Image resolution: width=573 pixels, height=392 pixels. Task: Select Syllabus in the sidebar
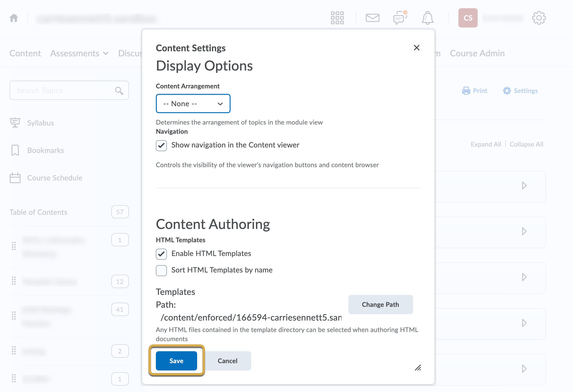coord(40,123)
